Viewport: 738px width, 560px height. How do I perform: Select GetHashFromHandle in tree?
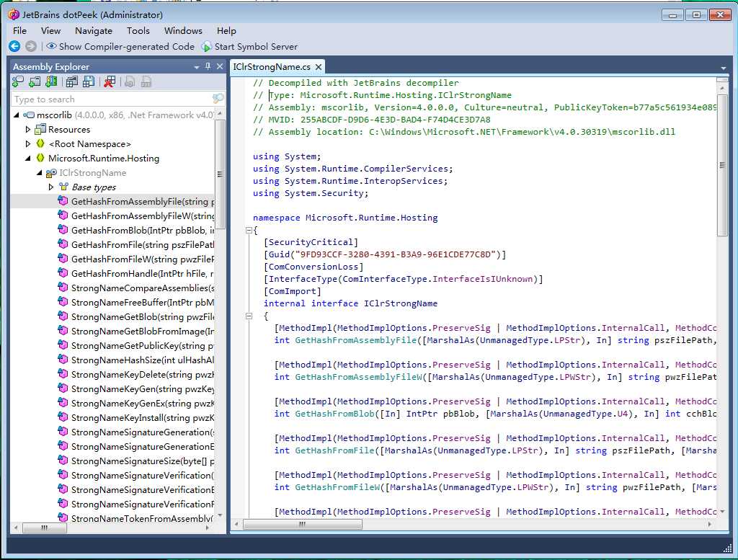point(143,273)
